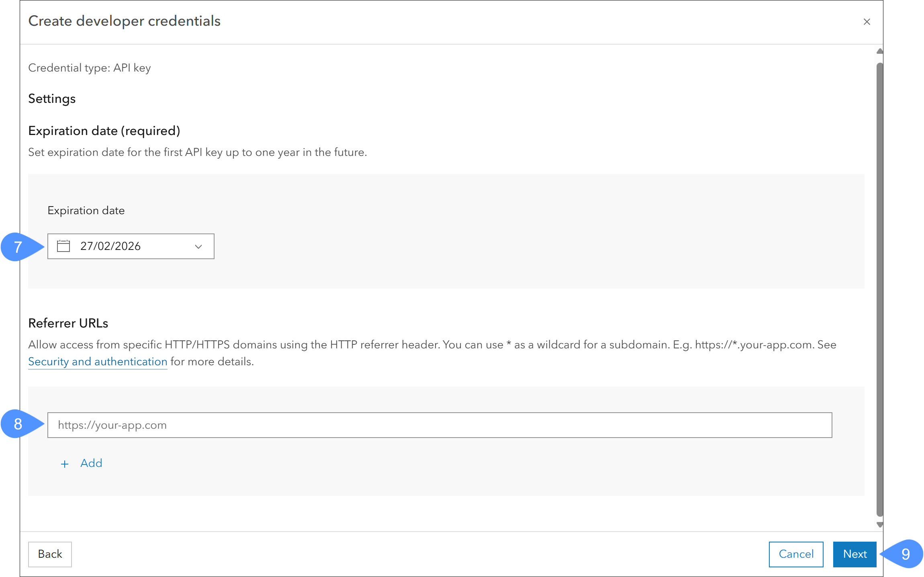Click the calendar icon in the expiration date field
Viewport: 924px width, 577px height.
[x=63, y=246]
